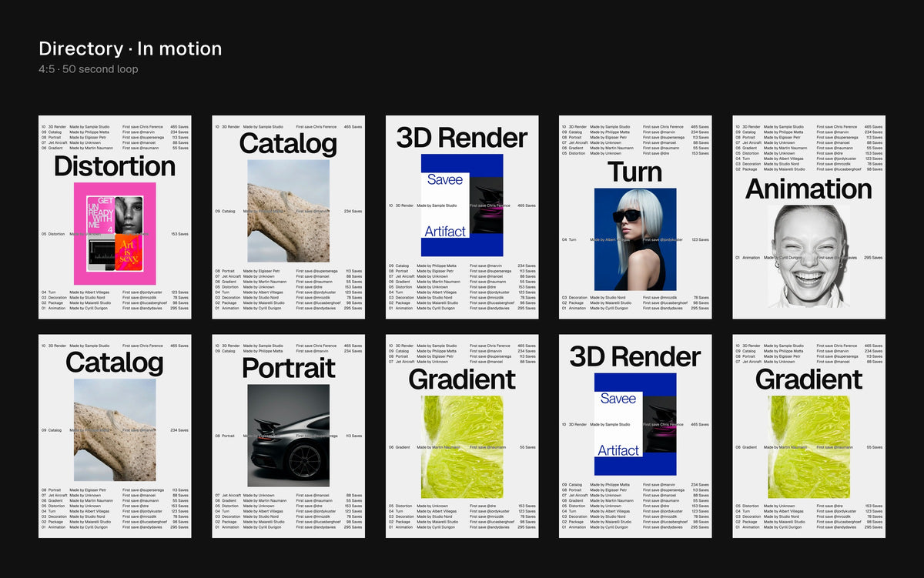Open the horse image in bottom-row Catalog poster
The image size is (924, 578).
[115, 429]
